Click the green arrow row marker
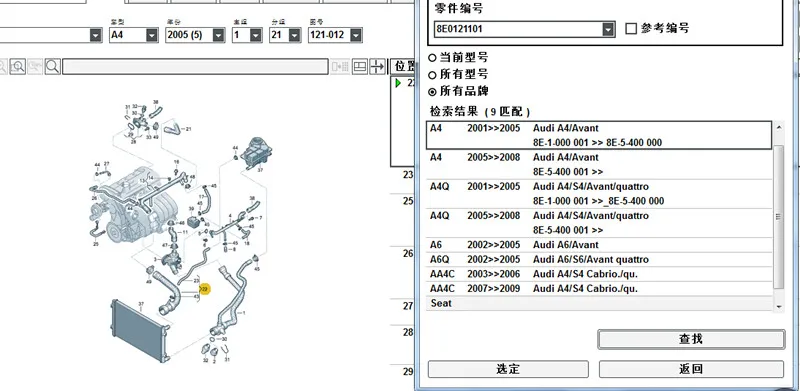800x391 pixels. coord(398,83)
